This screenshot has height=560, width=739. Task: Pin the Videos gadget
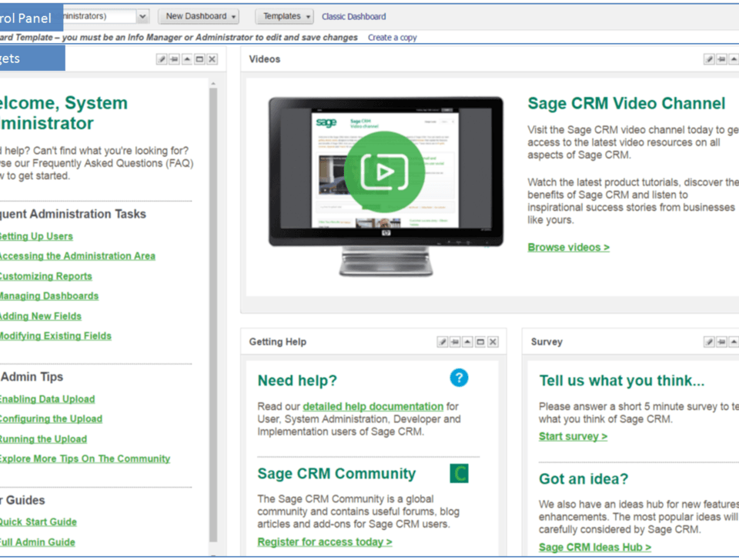[x=721, y=59]
